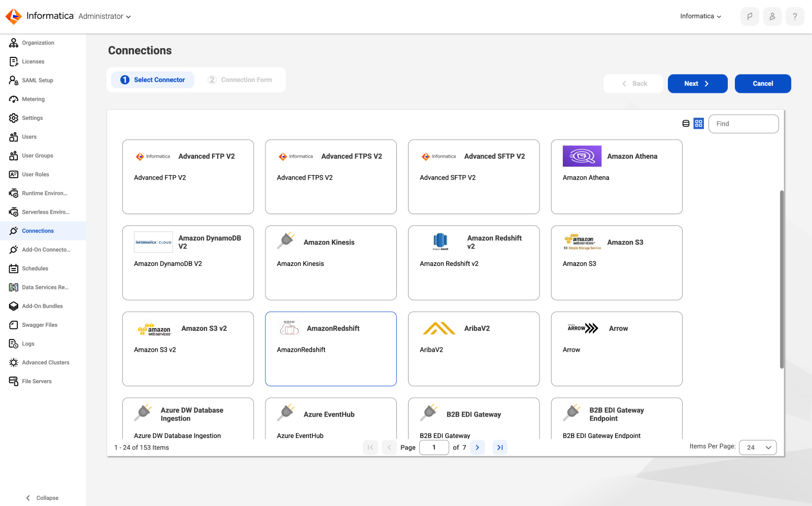The height and width of the screenshot is (506, 812).
Task: Collapse the sidebar navigation
Action: [42, 498]
